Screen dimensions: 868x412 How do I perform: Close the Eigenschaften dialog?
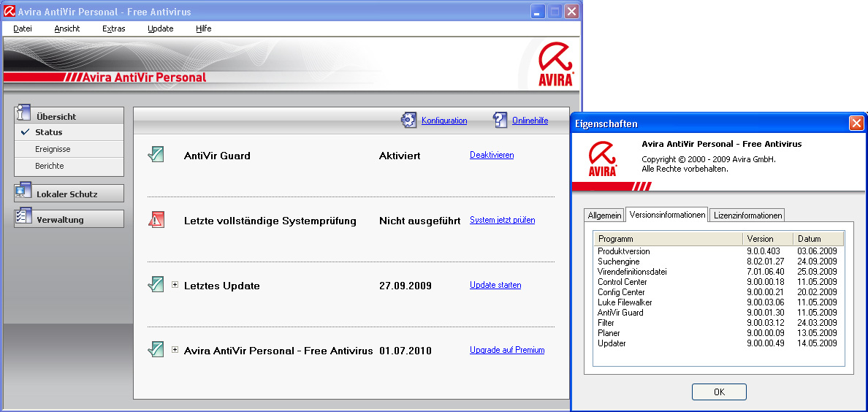(856, 123)
